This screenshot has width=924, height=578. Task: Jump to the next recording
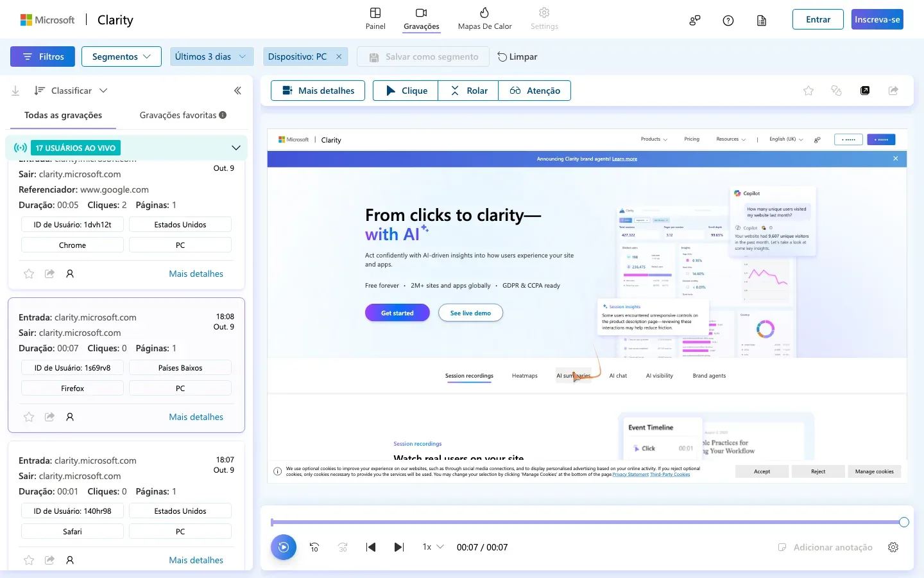point(399,547)
